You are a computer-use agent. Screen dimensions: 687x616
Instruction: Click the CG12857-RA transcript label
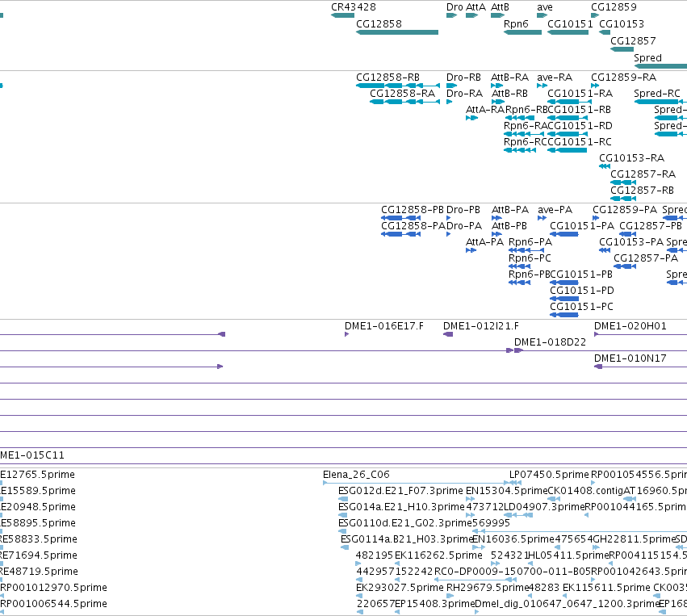point(643,174)
